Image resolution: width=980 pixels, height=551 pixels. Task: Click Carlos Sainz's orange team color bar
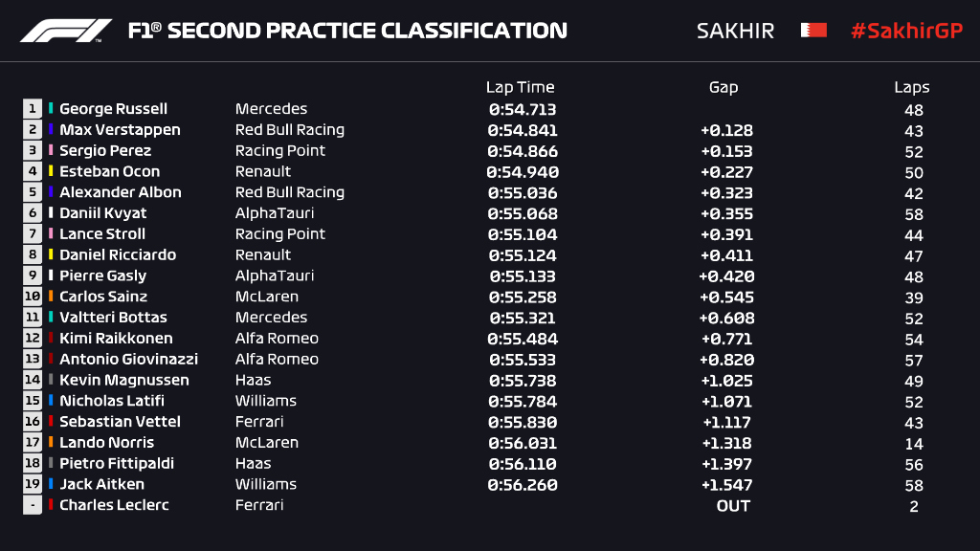pyautogui.click(x=52, y=297)
